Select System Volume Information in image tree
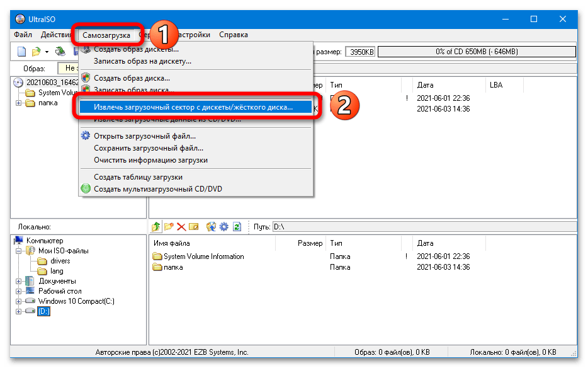The height and width of the screenshot is (368, 588). [x=58, y=93]
